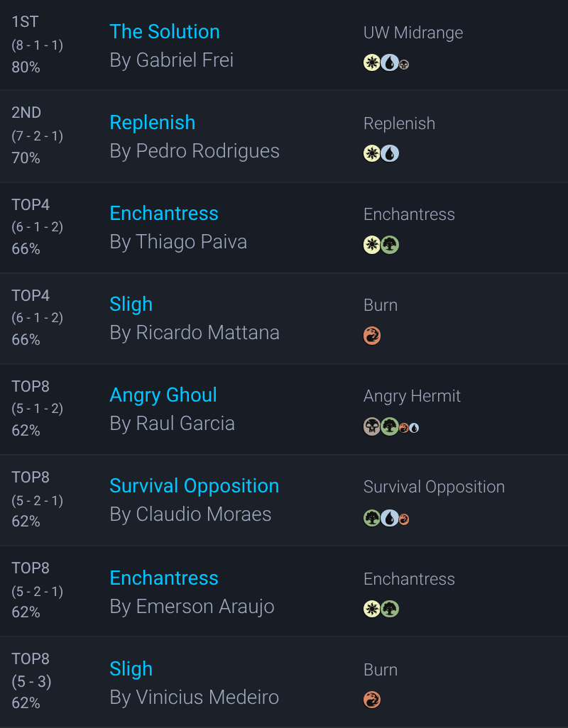Click the green mana icon on Thiago Paiva's Enchantress

tap(390, 245)
